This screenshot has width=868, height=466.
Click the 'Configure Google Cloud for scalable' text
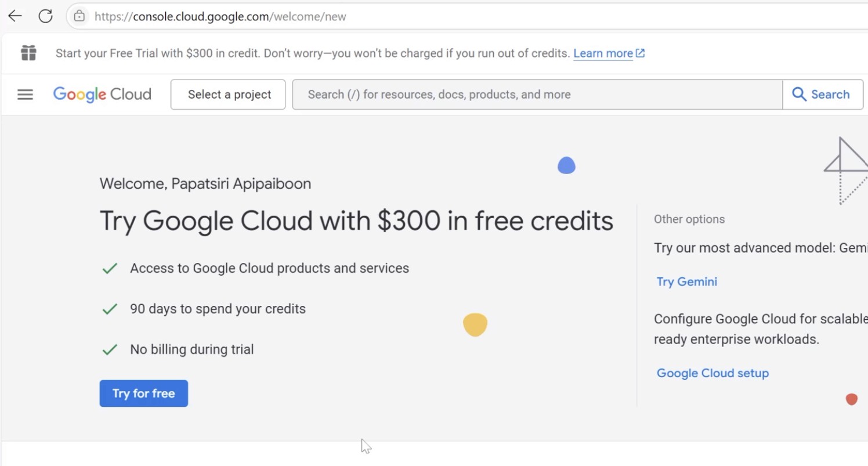[x=761, y=329]
